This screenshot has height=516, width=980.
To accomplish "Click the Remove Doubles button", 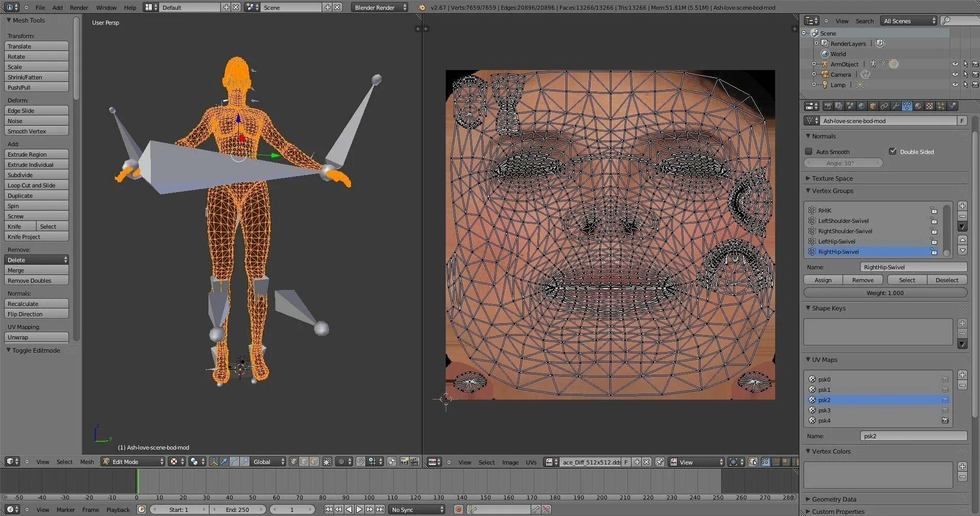I will (37, 281).
